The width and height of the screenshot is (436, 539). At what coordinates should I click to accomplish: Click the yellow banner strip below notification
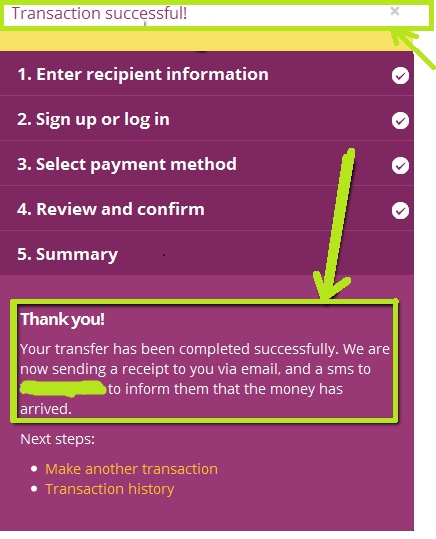206,41
